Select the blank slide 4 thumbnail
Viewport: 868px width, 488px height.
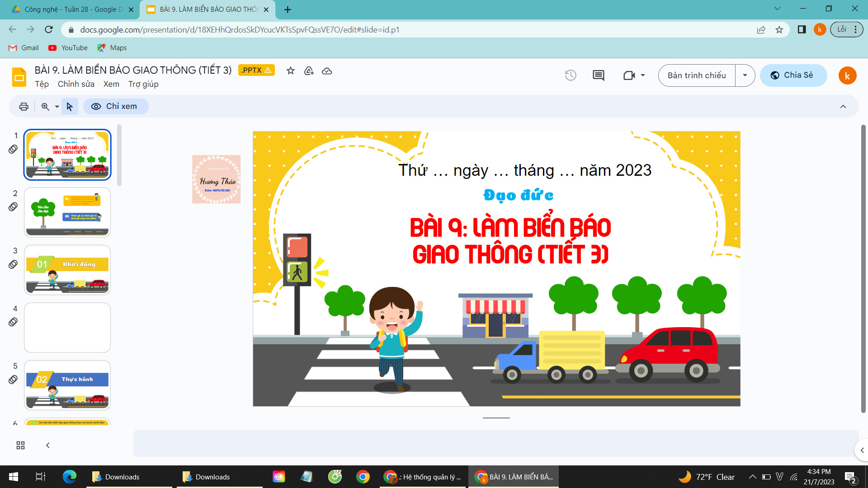pyautogui.click(x=67, y=328)
